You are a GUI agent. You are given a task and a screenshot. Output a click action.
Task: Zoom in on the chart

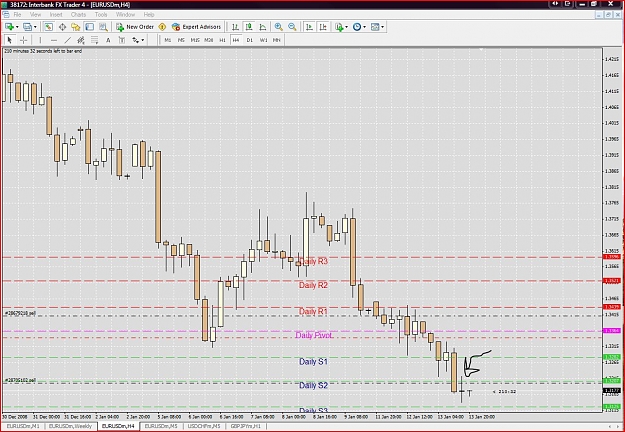point(279,27)
